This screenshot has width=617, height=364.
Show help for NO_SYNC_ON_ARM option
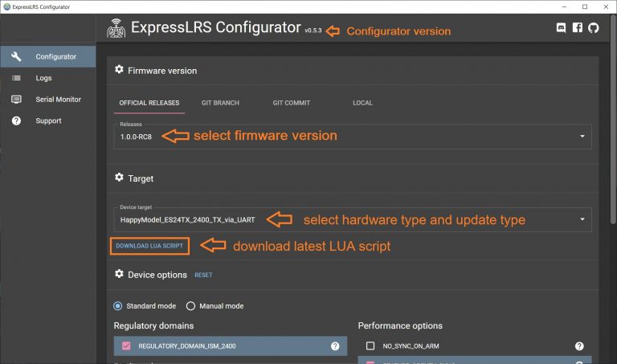579,346
